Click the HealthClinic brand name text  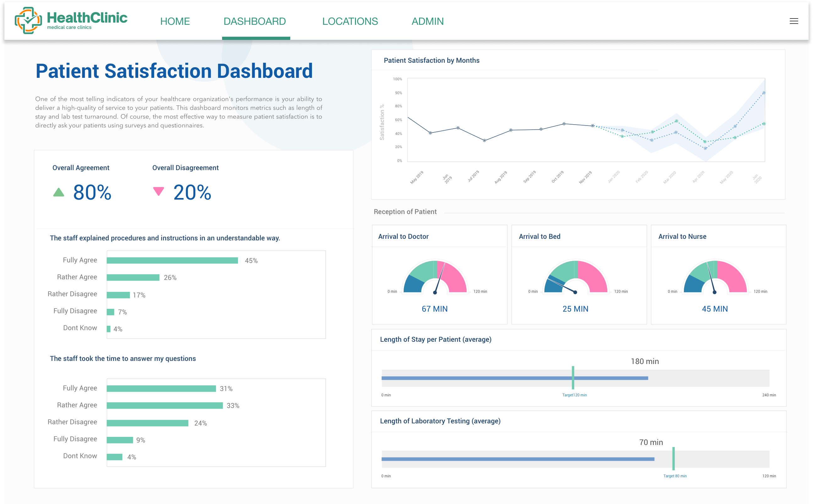(87, 17)
